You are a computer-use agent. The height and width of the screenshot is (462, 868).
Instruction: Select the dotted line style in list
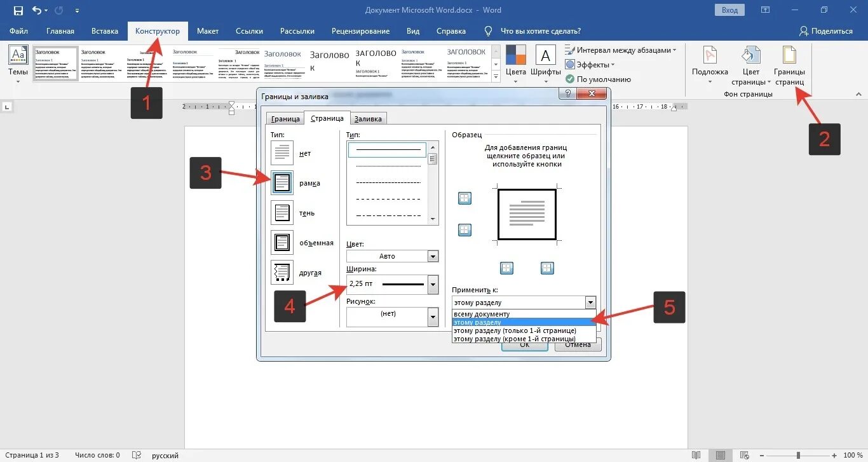coord(388,166)
